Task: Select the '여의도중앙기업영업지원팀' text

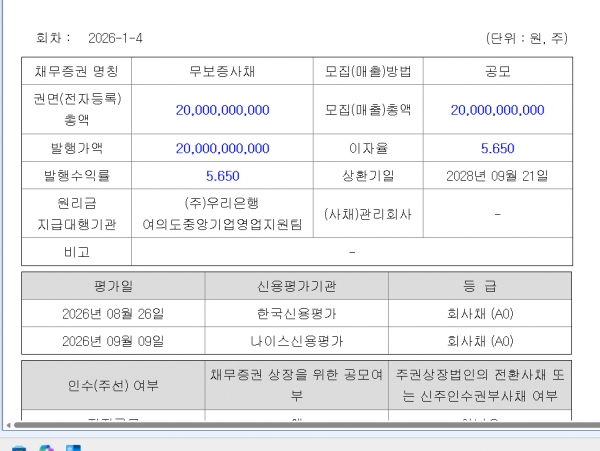Action: (x=222, y=224)
